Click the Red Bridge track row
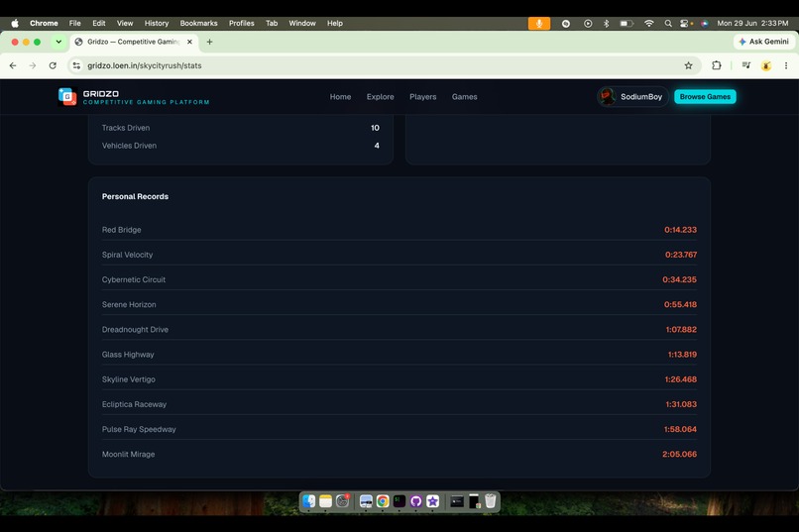The image size is (799, 532). (x=399, y=230)
